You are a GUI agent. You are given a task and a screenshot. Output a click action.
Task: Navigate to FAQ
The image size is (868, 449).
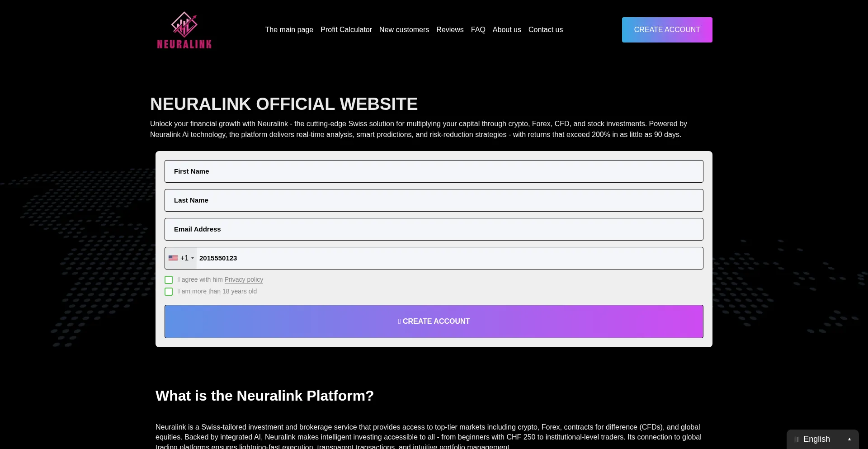[478, 30]
